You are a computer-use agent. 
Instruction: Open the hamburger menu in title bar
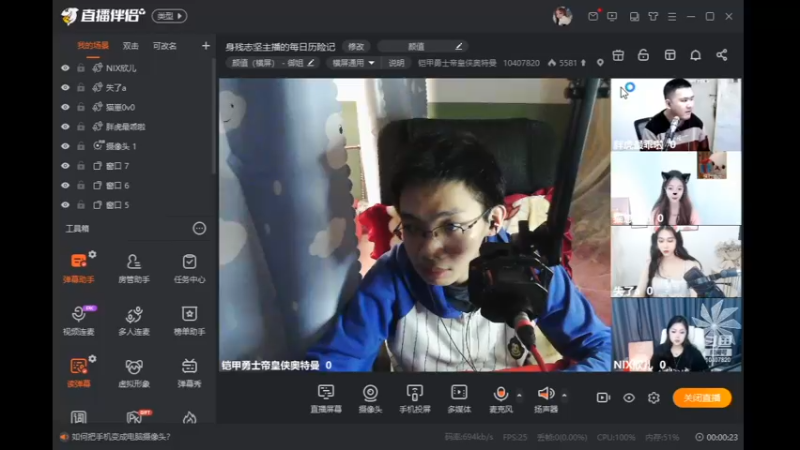[672, 17]
